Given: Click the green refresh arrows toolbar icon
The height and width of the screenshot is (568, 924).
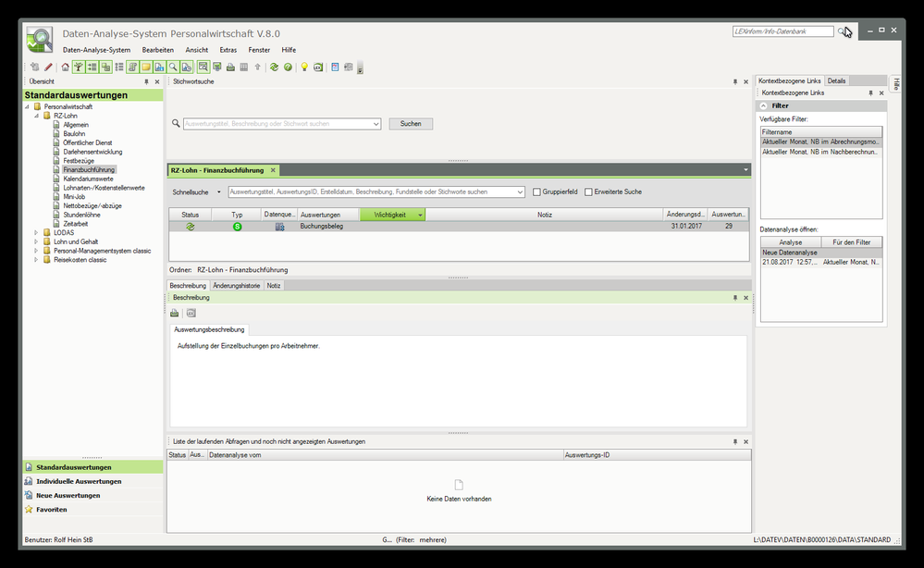Looking at the screenshot, I should click(x=274, y=68).
